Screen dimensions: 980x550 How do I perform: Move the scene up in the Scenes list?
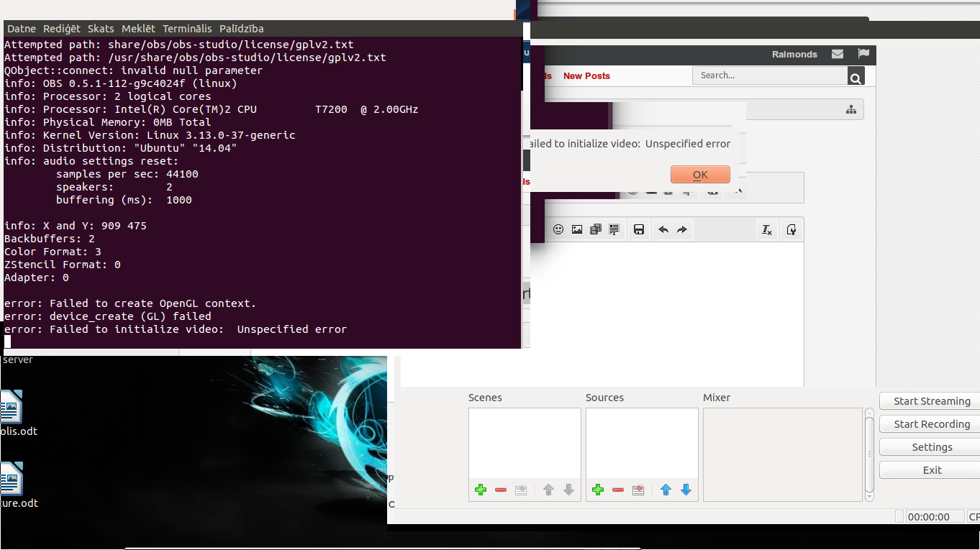(x=548, y=490)
